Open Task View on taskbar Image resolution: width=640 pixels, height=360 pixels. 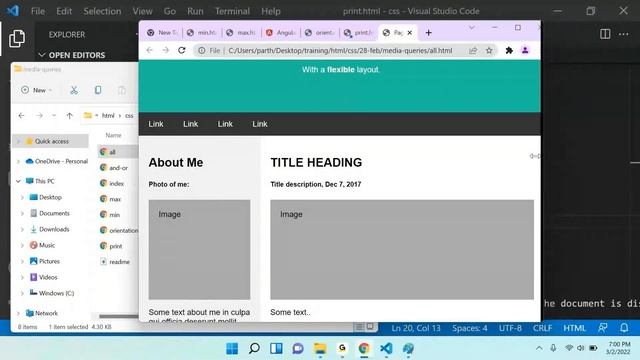click(276, 348)
